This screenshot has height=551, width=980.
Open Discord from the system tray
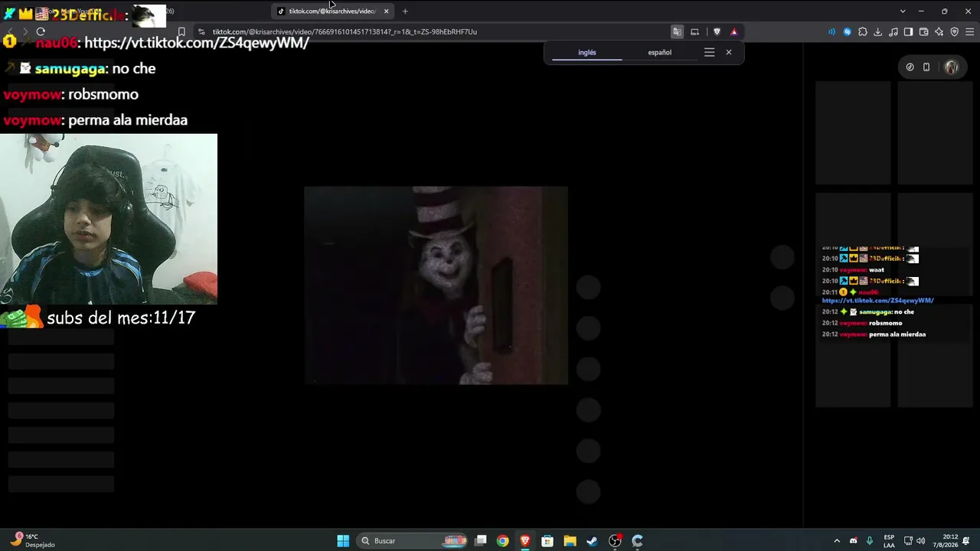coord(853,541)
